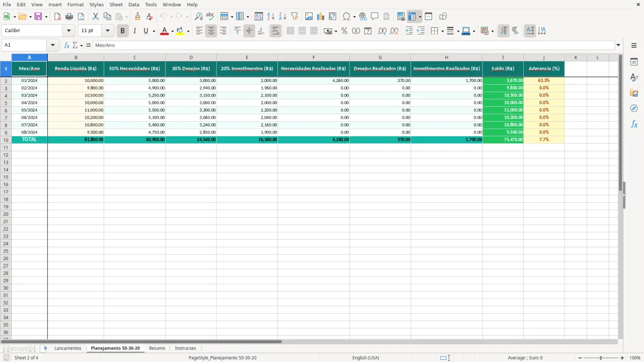The width and height of the screenshot is (644, 362).
Task: Click the Insert Chart icon
Action: 320,17
